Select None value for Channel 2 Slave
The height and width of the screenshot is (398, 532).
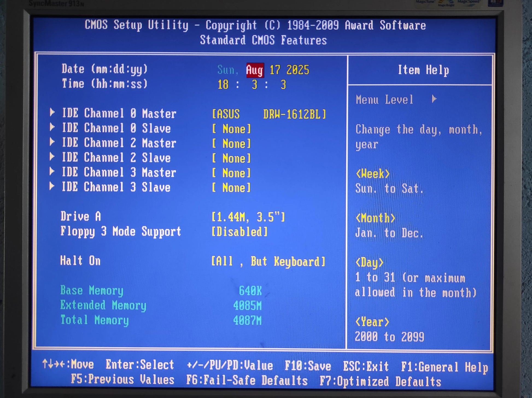click(x=232, y=158)
